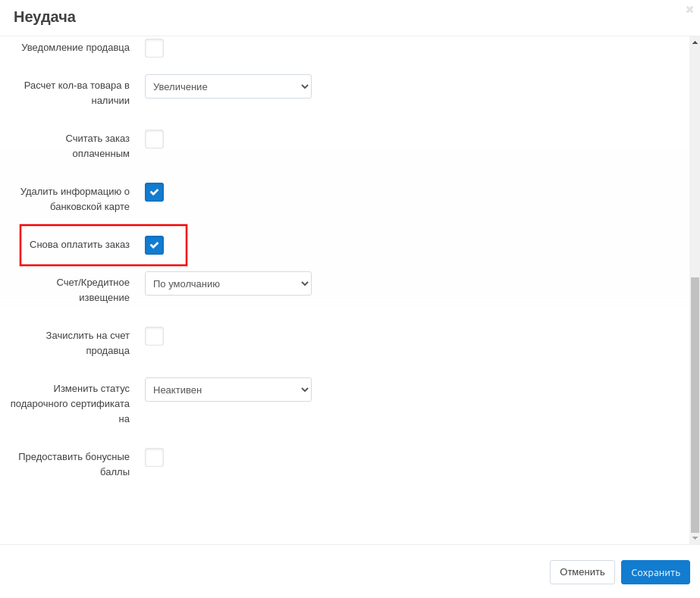Open the Неактивен gift certificate status dropdown
The width and height of the screenshot is (700, 598).
point(228,390)
